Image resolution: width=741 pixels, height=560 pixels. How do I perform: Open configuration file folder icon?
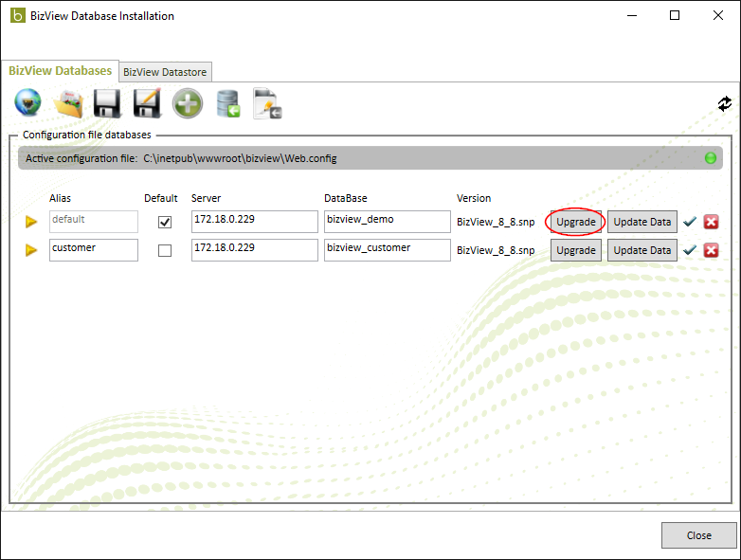click(x=68, y=103)
